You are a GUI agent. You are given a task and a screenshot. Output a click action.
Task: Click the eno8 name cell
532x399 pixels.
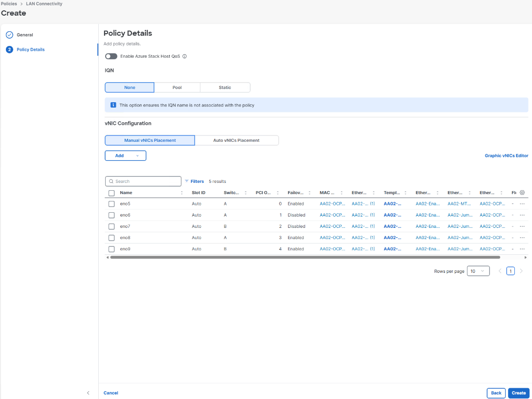125,238
